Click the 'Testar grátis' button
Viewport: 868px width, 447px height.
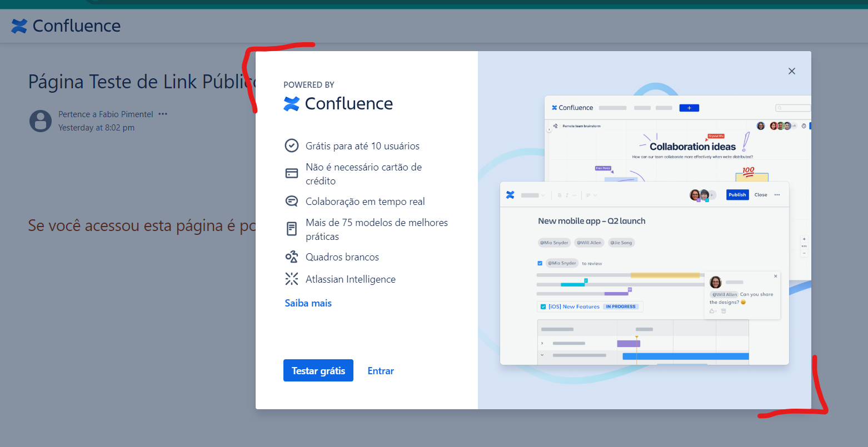click(x=318, y=370)
